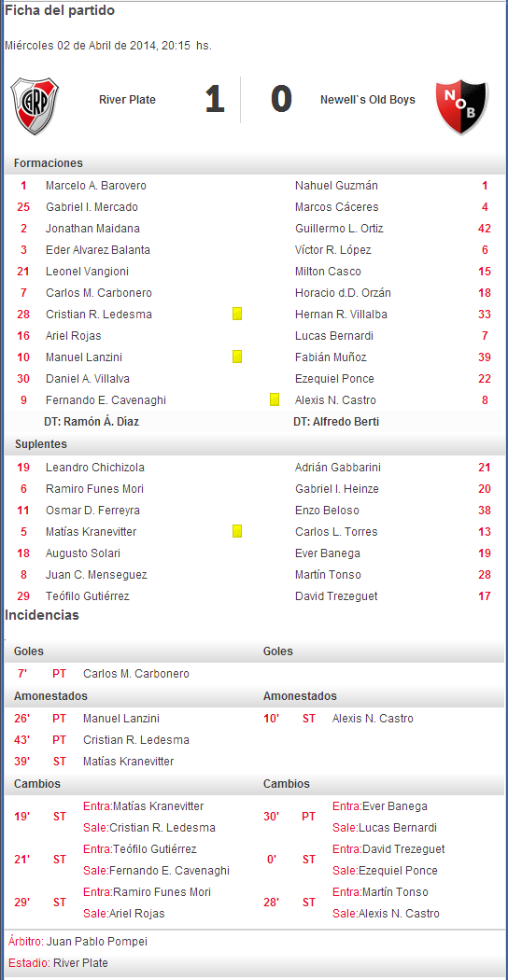Viewport: 508px width, 980px height.
Task: Click player Fernando E. Cavenaghi in lineup
Action: pos(106,400)
